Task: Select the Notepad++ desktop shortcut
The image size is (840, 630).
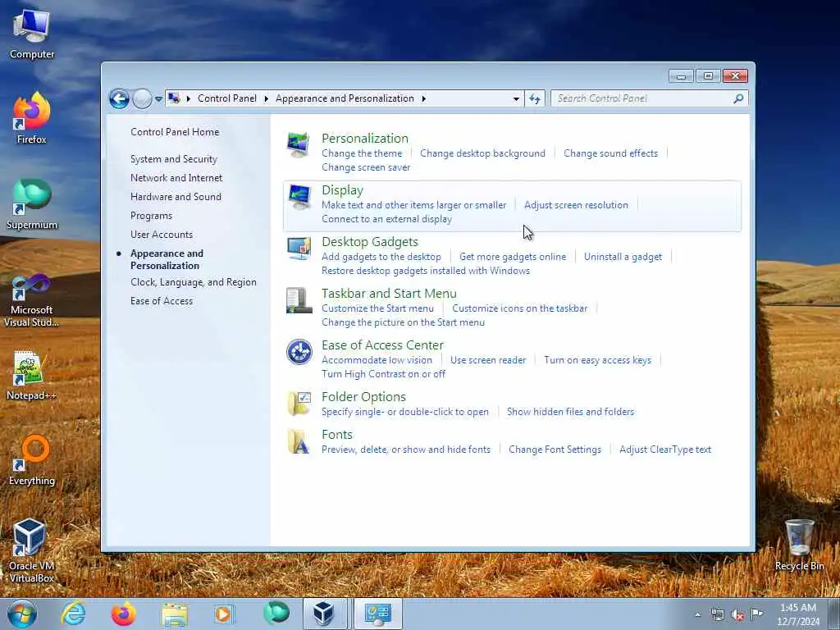Action: click(x=32, y=375)
